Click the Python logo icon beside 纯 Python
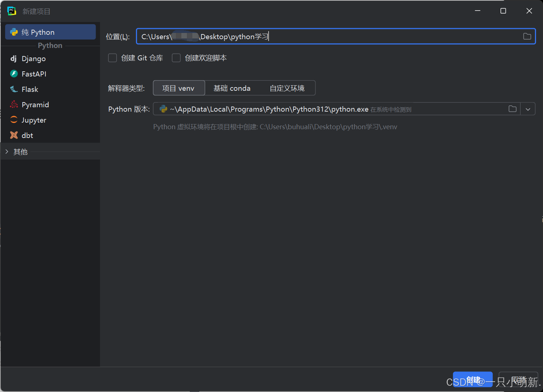 pyautogui.click(x=14, y=32)
